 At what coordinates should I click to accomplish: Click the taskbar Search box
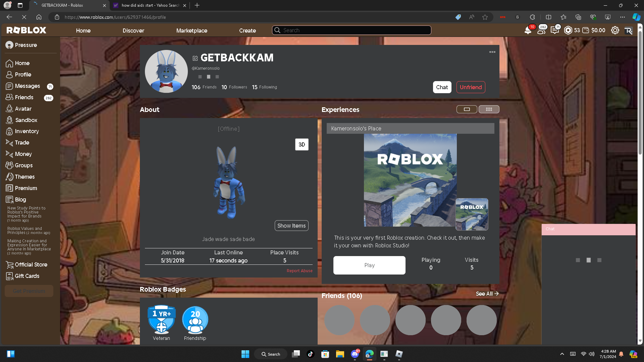[x=271, y=354]
